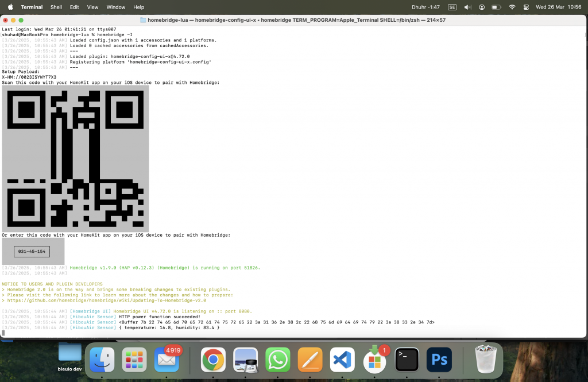Click 'Scan this code with your HomeKit app' line

point(111,83)
